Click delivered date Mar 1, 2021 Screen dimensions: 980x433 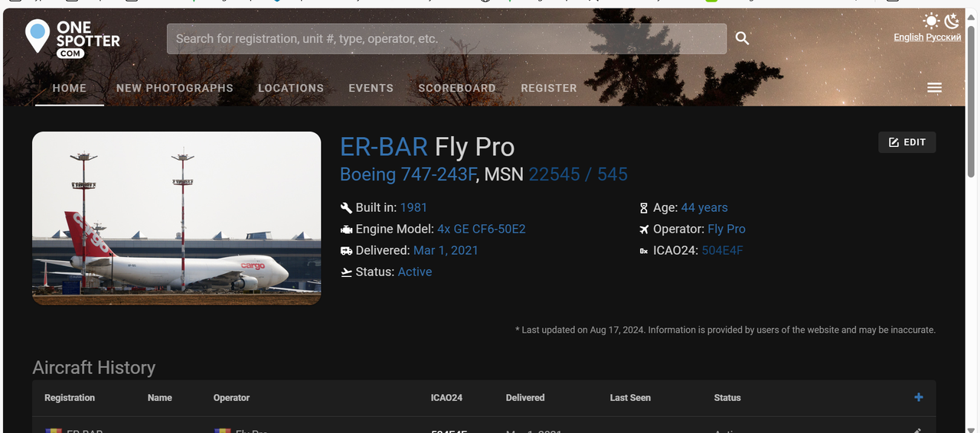(446, 250)
